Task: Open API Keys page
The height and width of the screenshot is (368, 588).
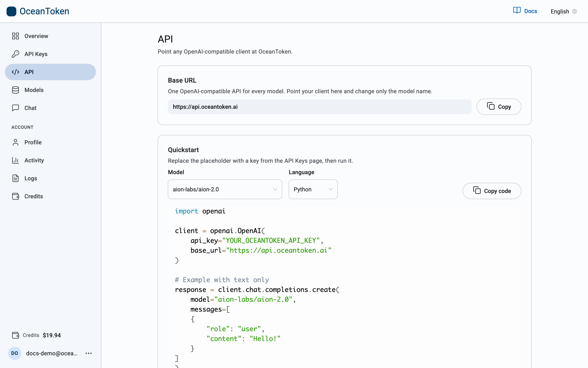Action: [50, 54]
